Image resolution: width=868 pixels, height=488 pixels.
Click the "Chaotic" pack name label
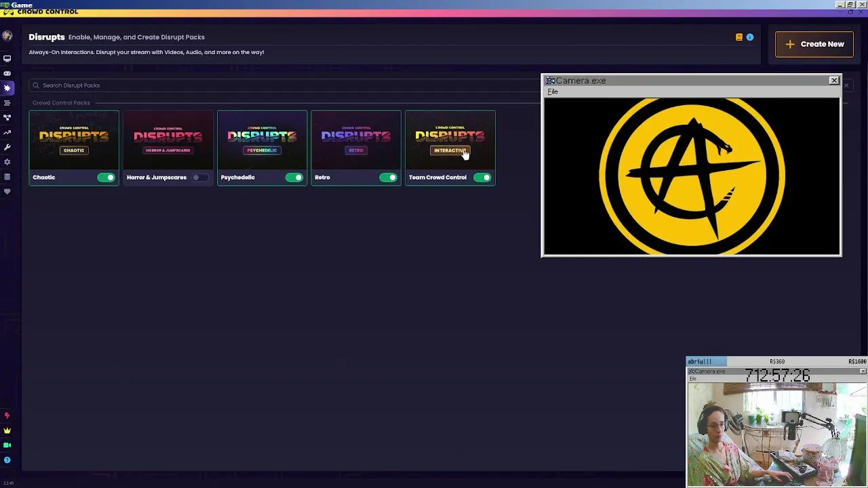tap(44, 178)
